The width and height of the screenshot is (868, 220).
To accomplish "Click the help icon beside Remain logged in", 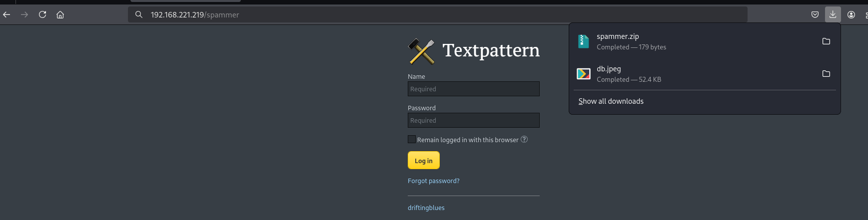I will pos(524,139).
